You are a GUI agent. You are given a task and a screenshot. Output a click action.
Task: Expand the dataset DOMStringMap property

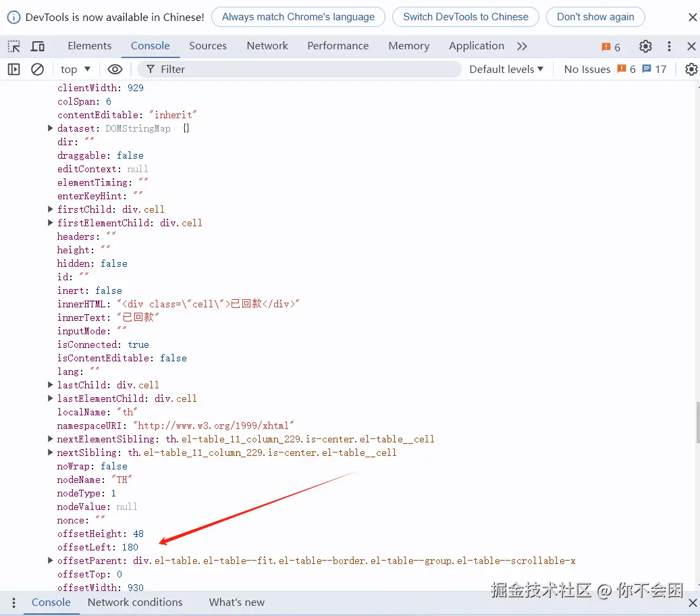51,128
